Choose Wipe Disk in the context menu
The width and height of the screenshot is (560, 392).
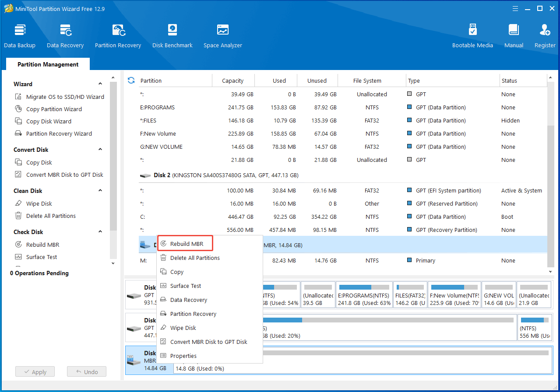(x=210, y=328)
